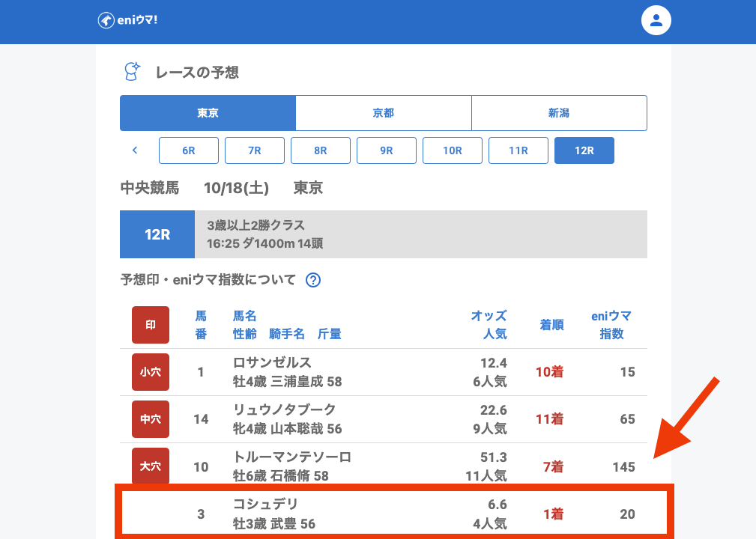Select race 6R button
This screenshot has height=539, width=756.
click(189, 150)
